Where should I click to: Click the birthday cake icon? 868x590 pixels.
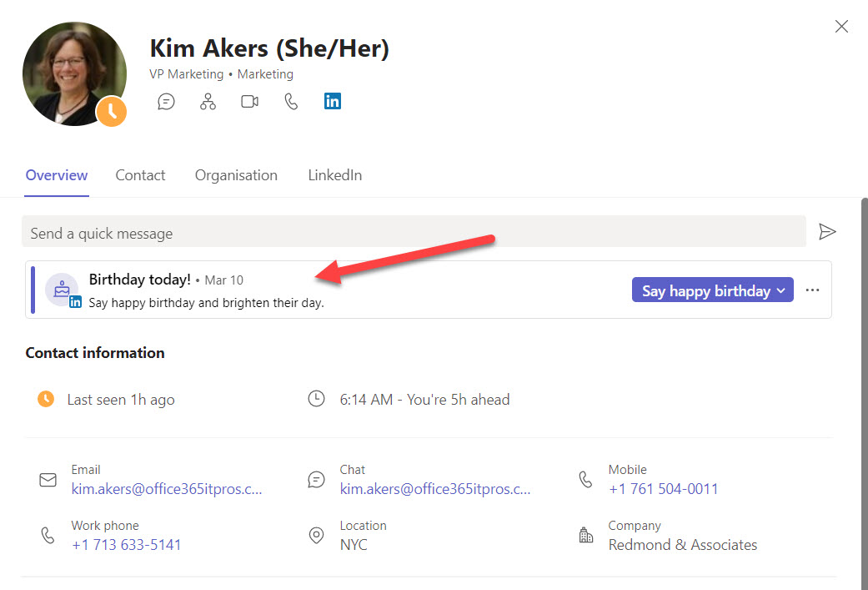pyautogui.click(x=61, y=289)
